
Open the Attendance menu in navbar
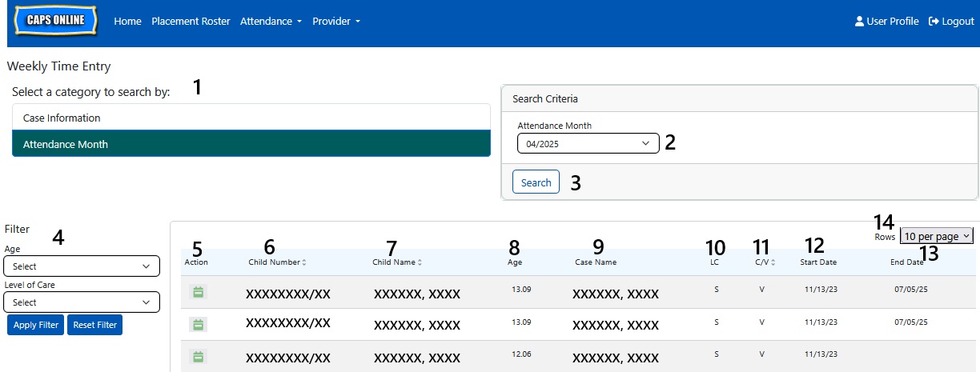[271, 22]
